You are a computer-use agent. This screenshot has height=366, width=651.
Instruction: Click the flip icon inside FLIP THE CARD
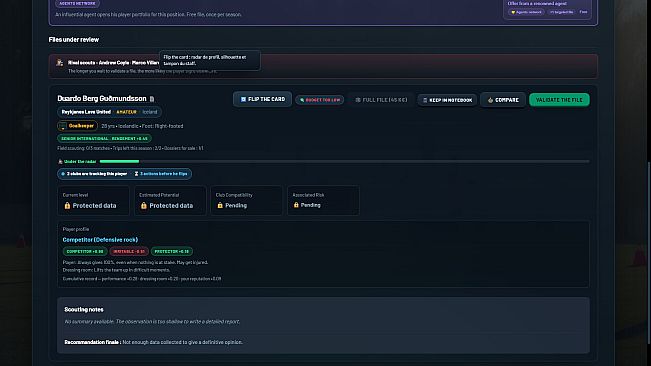click(x=243, y=100)
